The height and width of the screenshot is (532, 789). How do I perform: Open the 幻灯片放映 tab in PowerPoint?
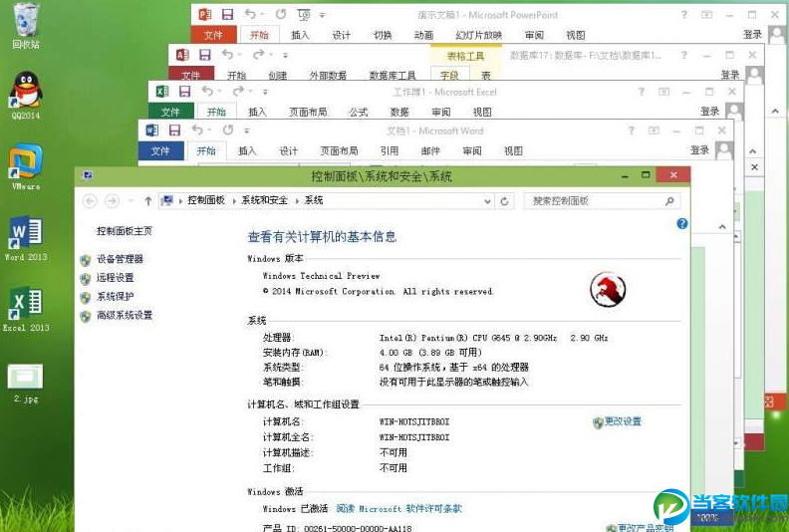[x=478, y=35]
